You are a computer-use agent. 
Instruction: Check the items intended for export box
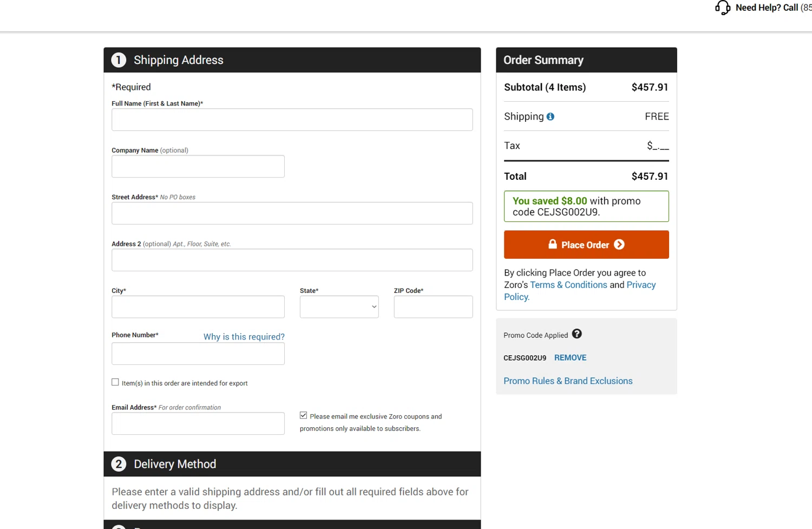[115, 382]
